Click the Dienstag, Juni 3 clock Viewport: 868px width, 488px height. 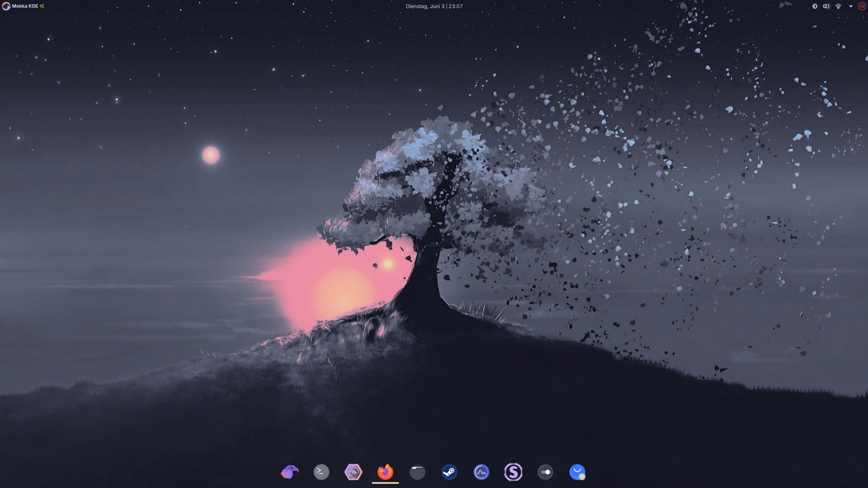[434, 6]
